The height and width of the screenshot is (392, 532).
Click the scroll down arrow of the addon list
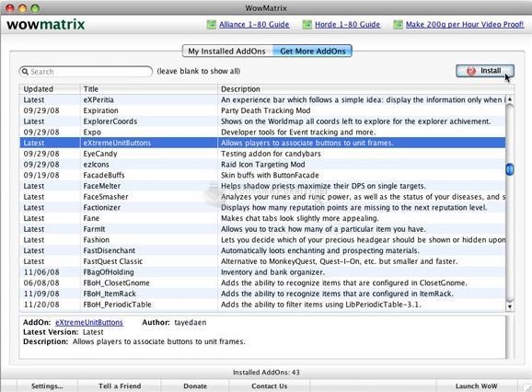coord(510,306)
